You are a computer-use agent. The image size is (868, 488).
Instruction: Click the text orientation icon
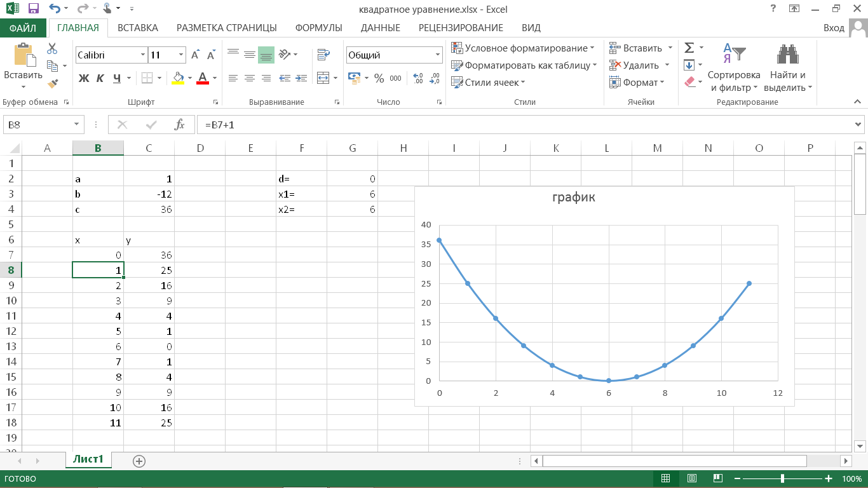coord(284,55)
